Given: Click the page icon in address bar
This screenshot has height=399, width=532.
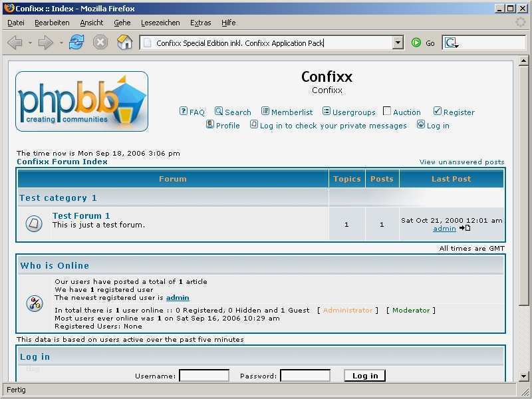Looking at the screenshot, I should (x=147, y=43).
